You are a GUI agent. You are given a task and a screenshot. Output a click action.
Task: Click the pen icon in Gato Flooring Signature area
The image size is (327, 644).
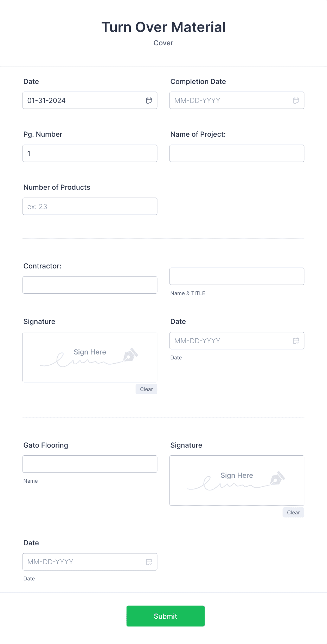click(x=278, y=479)
